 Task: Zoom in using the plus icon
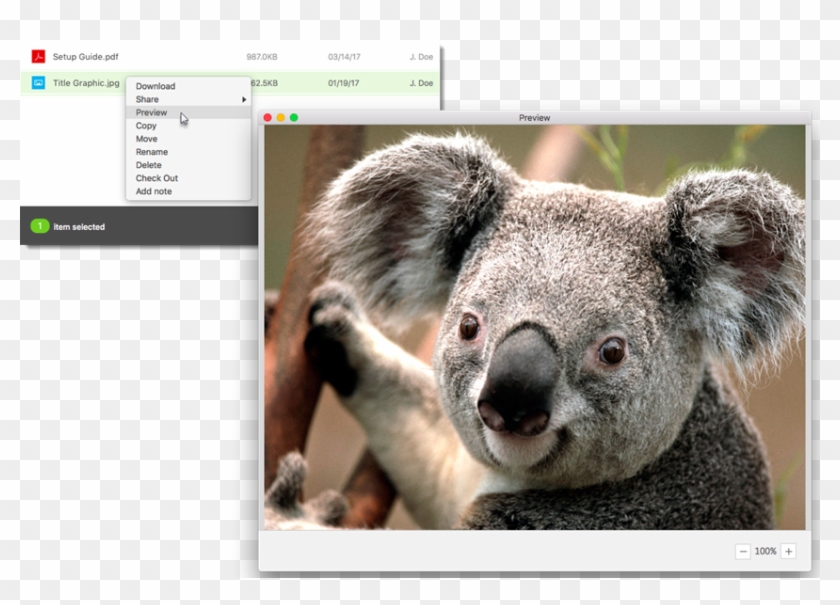pos(789,551)
